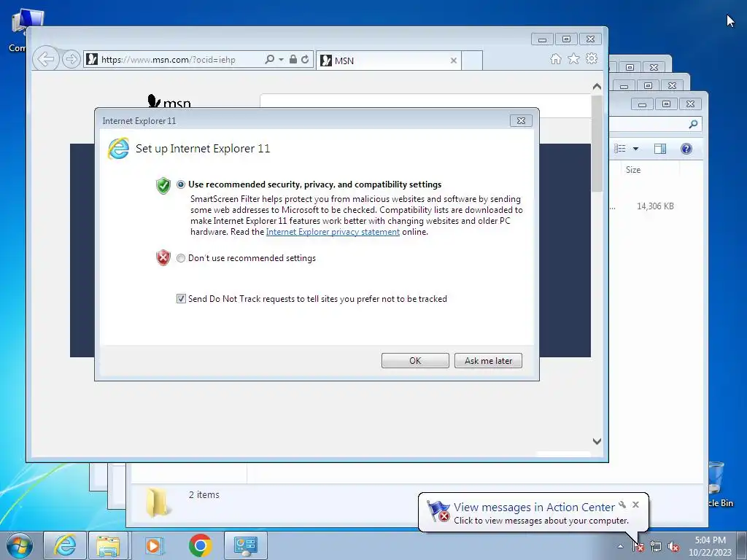Open a new blank tab

tap(472, 61)
